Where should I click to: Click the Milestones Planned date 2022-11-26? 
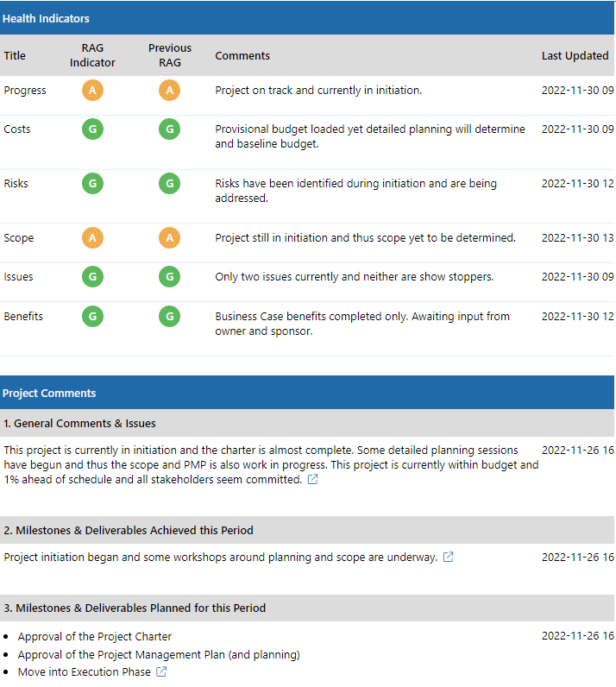[x=578, y=636]
